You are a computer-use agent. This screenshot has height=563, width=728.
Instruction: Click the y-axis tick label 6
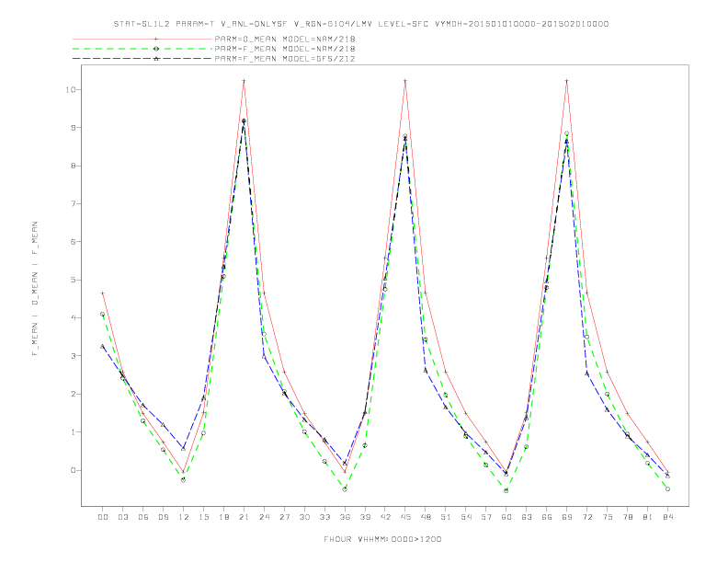coord(74,242)
